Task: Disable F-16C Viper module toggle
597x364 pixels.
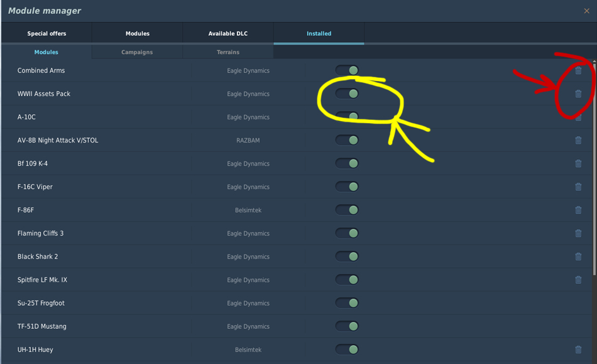Action: (x=347, y=186)
